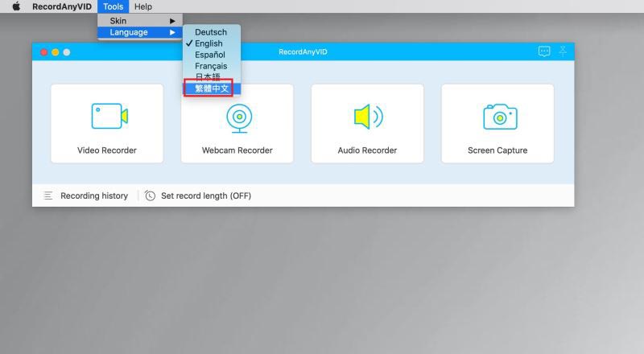The image size is (644, 354).
Task: Choose 日本語 language option
Action: click(x=212, y=76)
